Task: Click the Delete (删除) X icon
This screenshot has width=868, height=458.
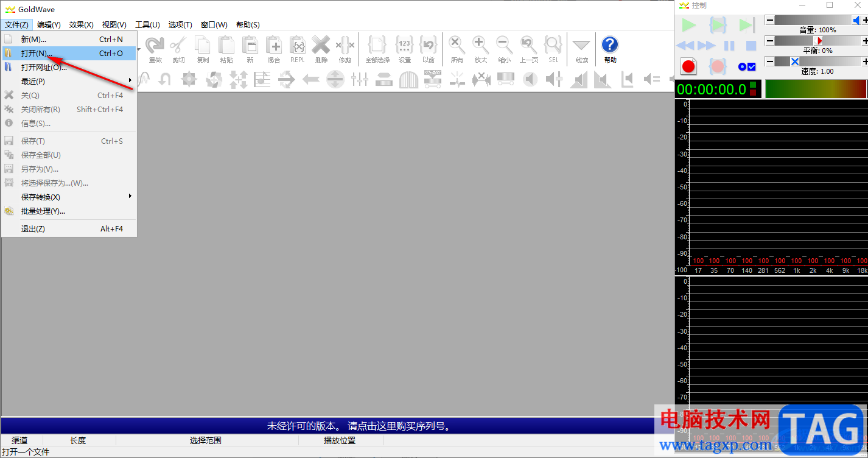Action: coord(321,44)
